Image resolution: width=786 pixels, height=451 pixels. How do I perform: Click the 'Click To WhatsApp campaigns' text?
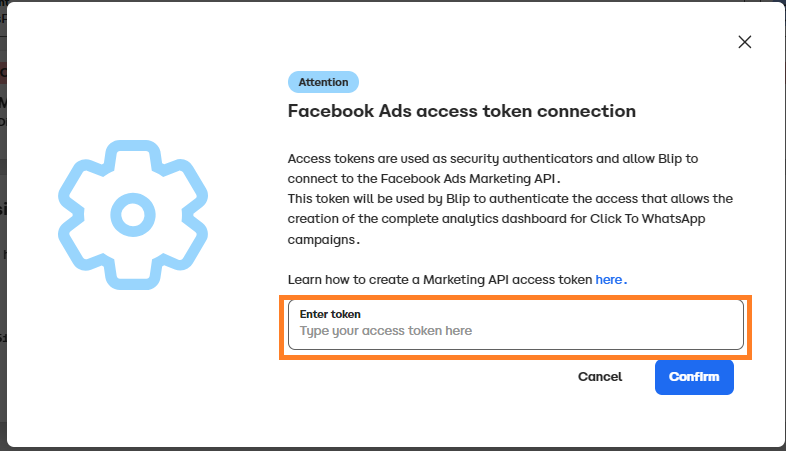point(496,229)
